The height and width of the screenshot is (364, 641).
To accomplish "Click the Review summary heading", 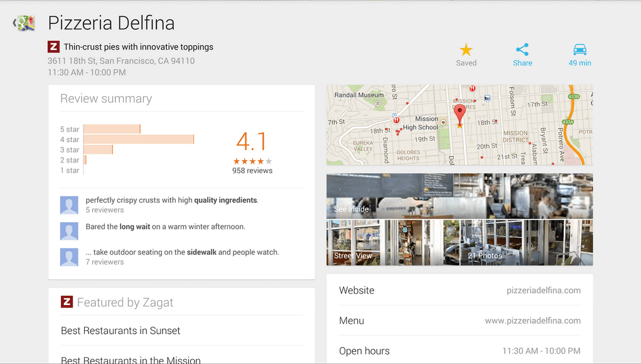I will (106, 99).
